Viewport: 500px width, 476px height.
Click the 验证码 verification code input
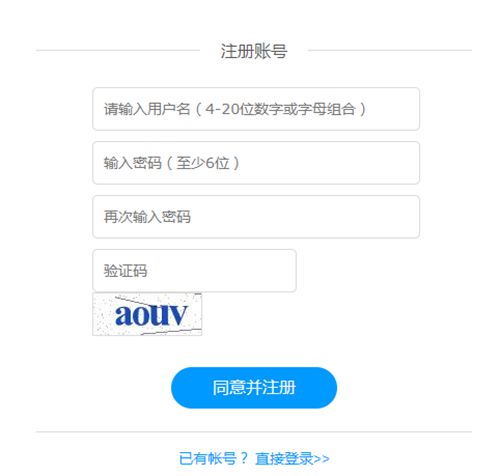pyautogui.click(x=194, y=271)
